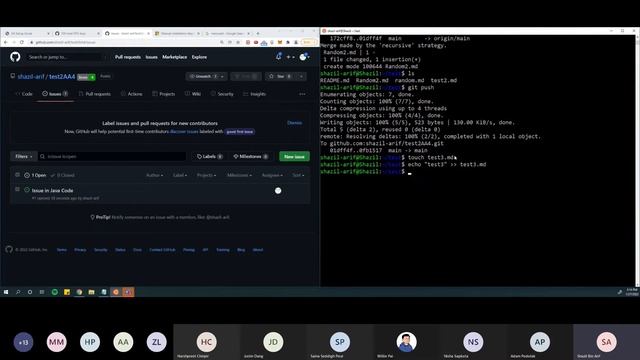Switch to the Projects tab
Screen dimensions: 640x360
[164, 94]
